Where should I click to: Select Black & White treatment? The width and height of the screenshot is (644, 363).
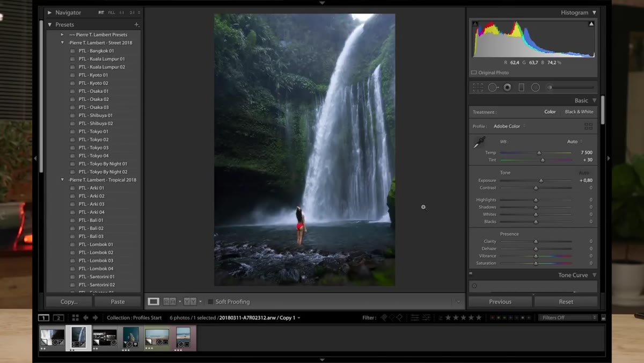coord(579,112)
